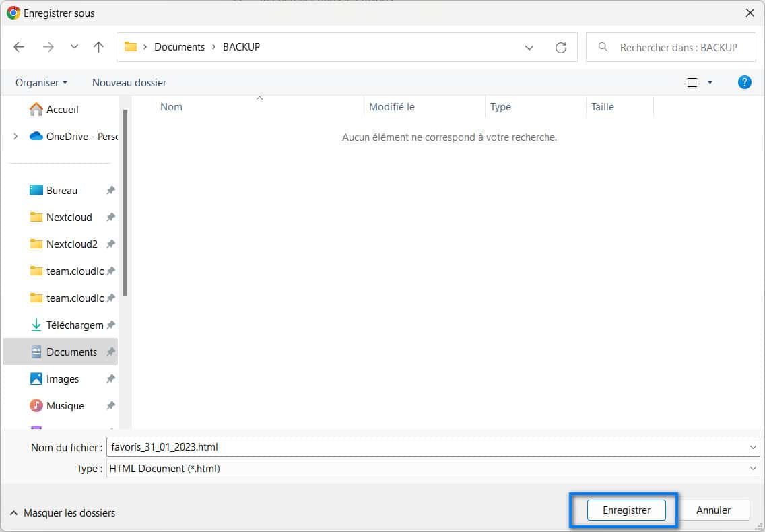Open help with the question mark icon
765x532 pixels.
tap(745, 82)
